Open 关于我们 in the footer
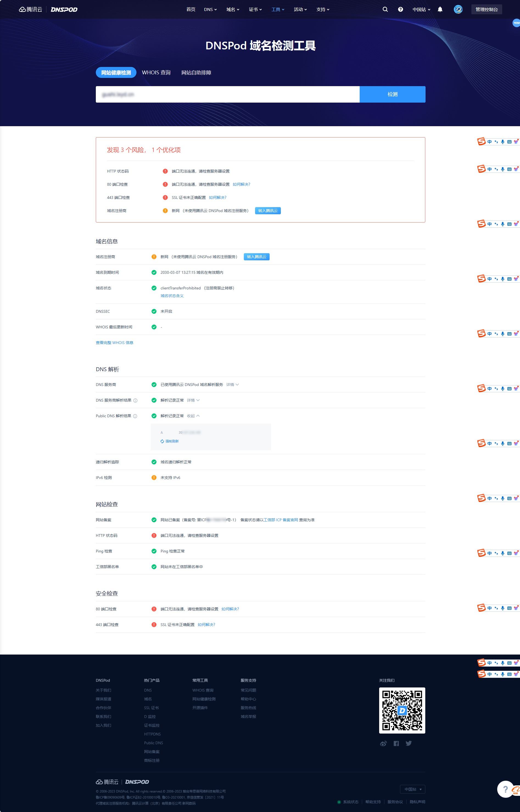This screenshot has width=520, height=812. point(103,690)
